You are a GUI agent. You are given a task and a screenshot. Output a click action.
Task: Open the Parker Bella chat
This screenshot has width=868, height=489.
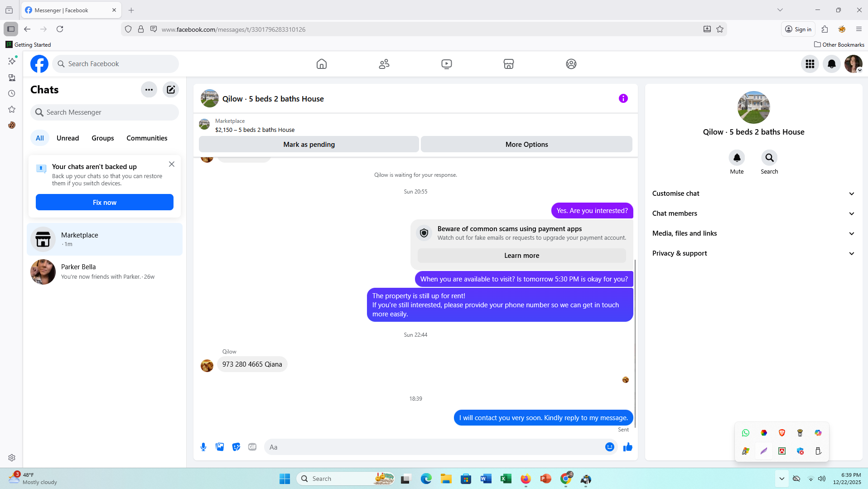click(x=105, y=272)
